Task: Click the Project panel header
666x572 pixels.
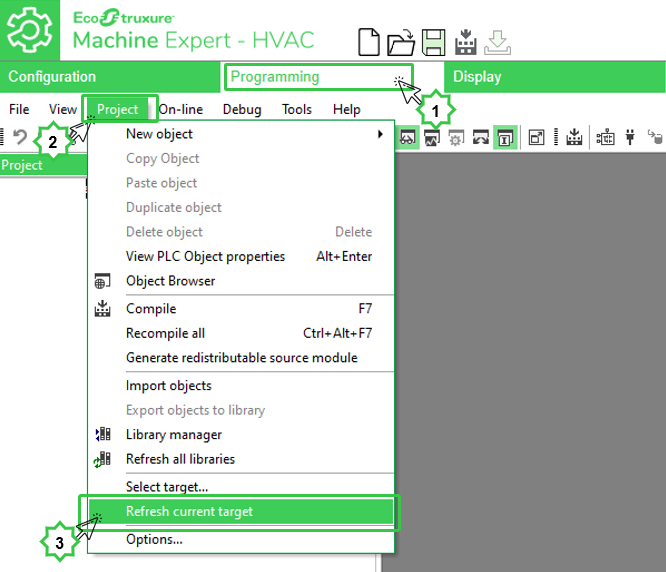Action: tap(43, 165)
